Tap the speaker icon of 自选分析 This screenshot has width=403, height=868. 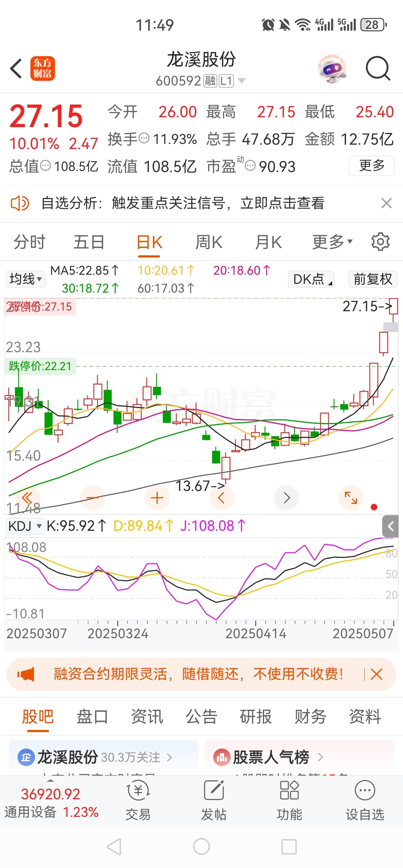[20, 203]
